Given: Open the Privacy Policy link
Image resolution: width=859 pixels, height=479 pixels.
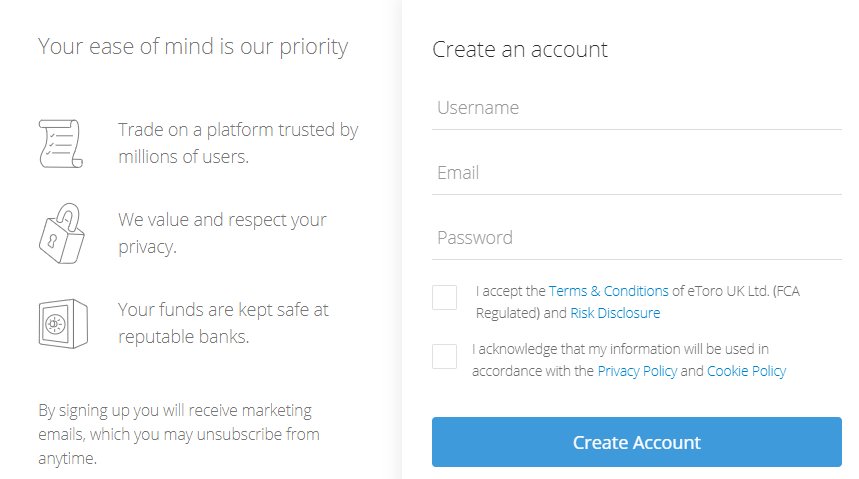Looking at the screenshot, I should (x=637, y=371).
